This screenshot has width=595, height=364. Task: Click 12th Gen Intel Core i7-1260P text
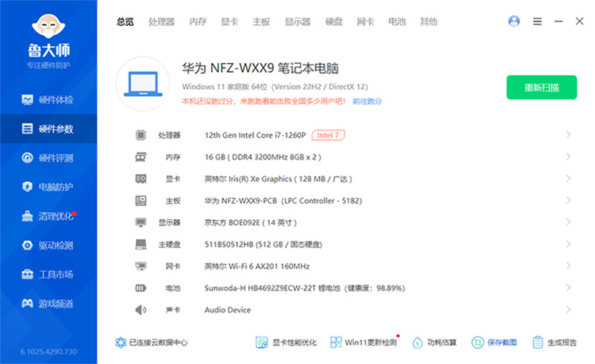[255, 135]
